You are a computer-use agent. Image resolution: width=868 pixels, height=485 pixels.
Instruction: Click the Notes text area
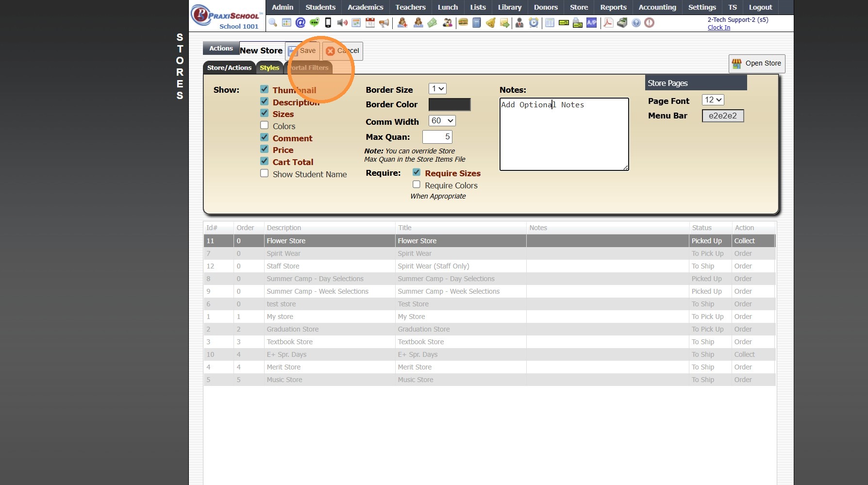pos(564,134)
